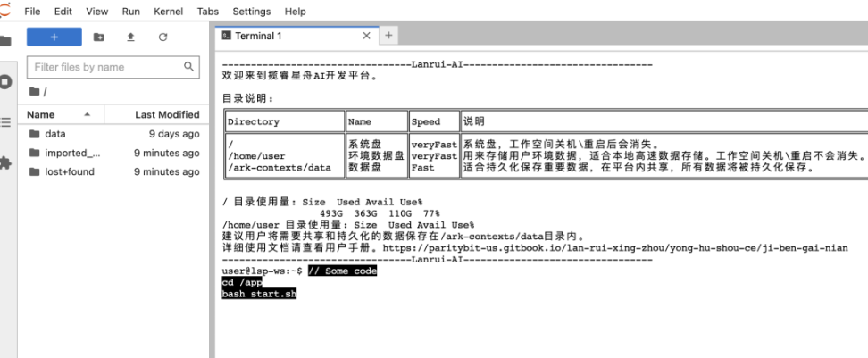
Task: Open the Settings menu
Action: 251,12
